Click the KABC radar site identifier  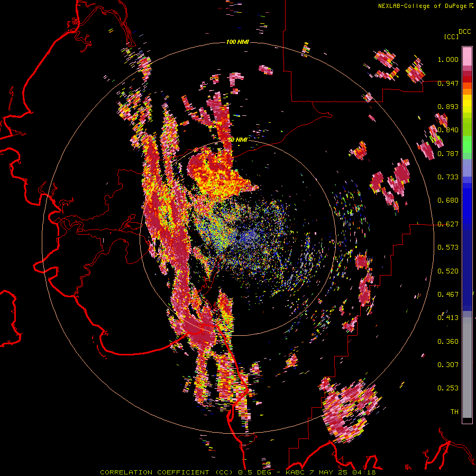(x=296, y=472)
